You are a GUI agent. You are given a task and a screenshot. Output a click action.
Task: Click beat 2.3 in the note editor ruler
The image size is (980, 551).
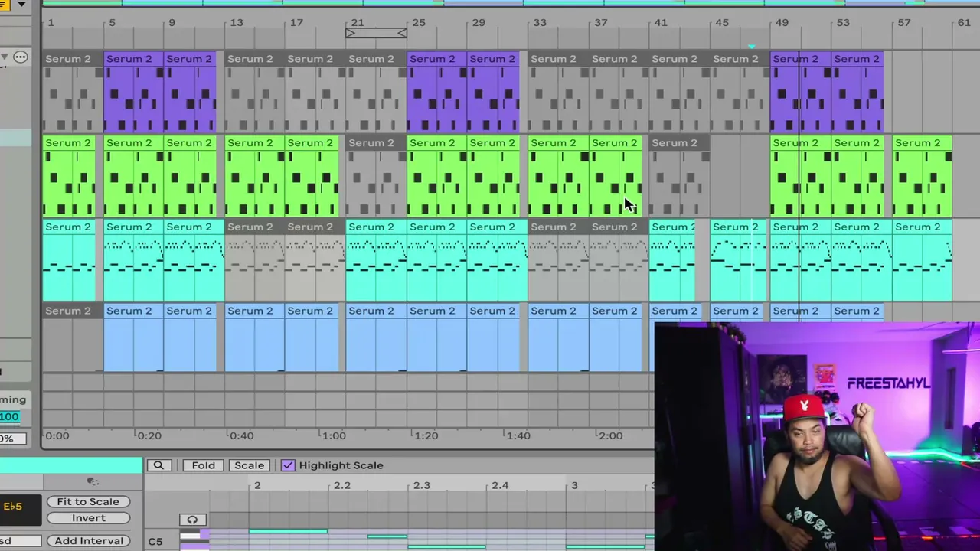tap(421, 485)
